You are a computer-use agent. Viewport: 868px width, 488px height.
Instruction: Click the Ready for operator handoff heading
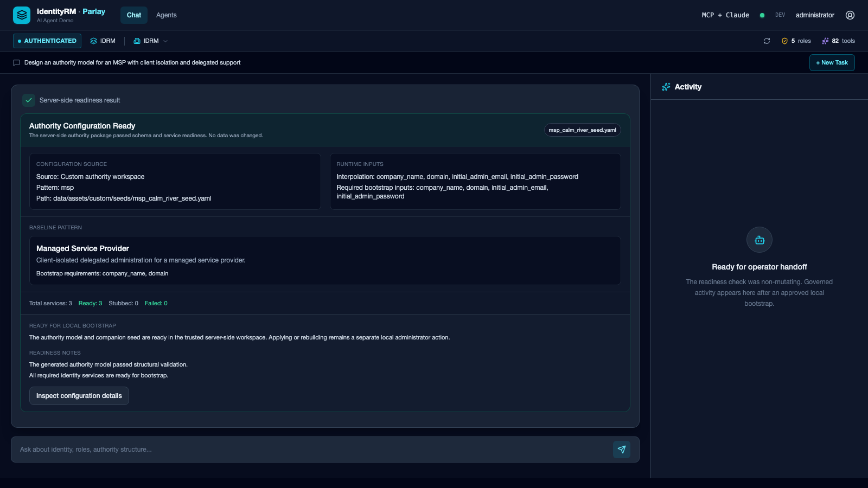(x=759, y=267)
